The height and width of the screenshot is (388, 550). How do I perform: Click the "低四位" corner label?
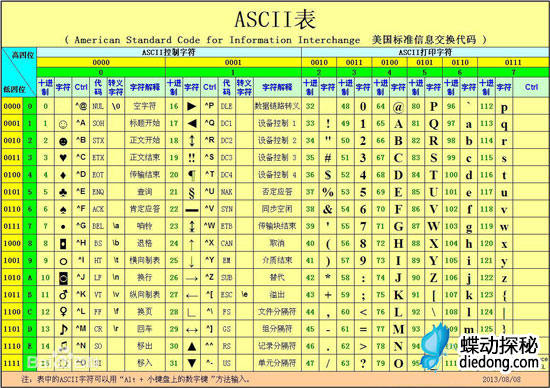pos(14,89)
